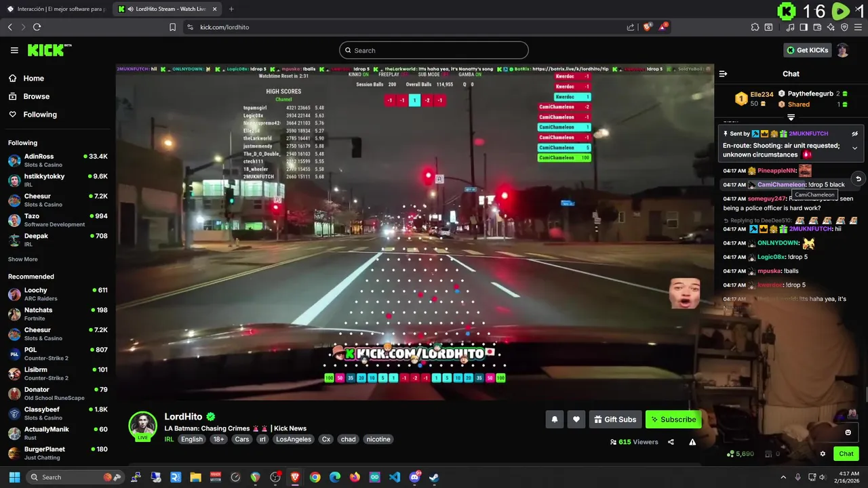Open chat settings gear
Screen dimensions: 868x488
coord(823,454)
